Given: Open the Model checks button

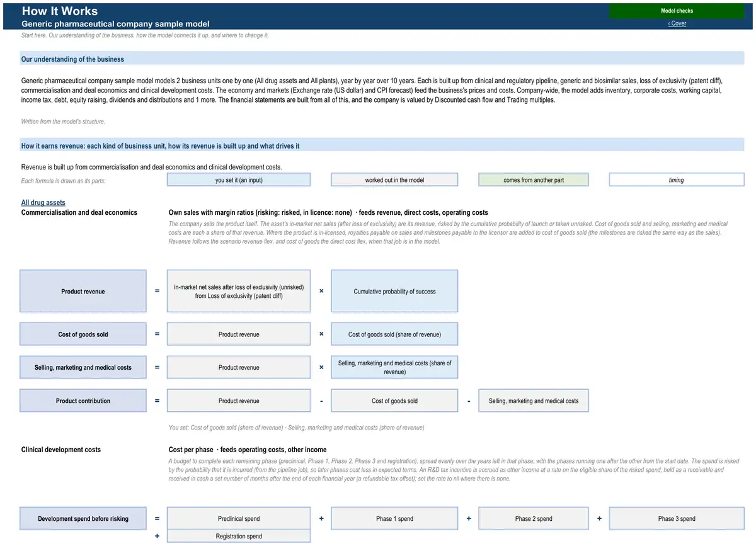Looking at the screenshot, I should 677,11.
